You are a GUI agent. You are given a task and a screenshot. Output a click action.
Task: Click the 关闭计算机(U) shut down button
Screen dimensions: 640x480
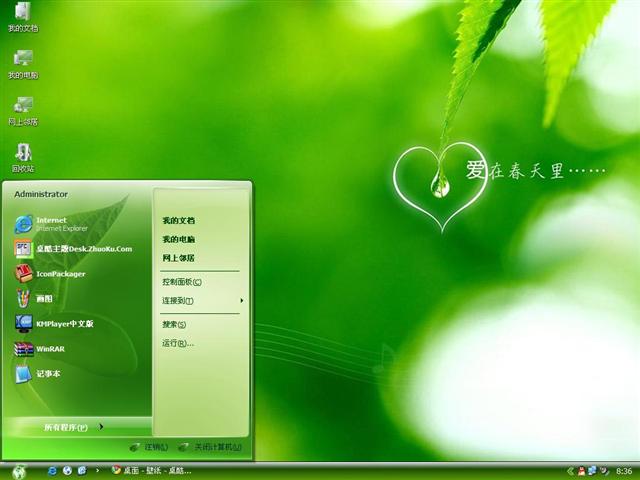[x=210, y=447]
